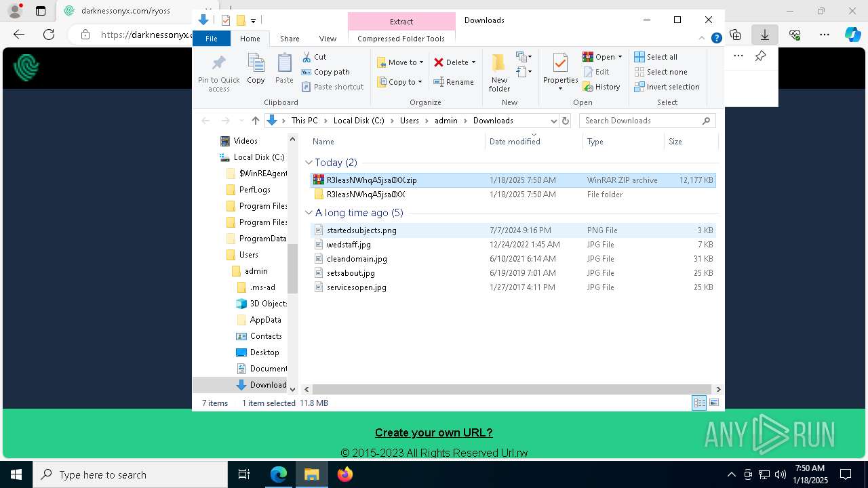Viewport: 868px width, 488px height.
Task: Switch to the Home ribbon tab
Action: 250,39
